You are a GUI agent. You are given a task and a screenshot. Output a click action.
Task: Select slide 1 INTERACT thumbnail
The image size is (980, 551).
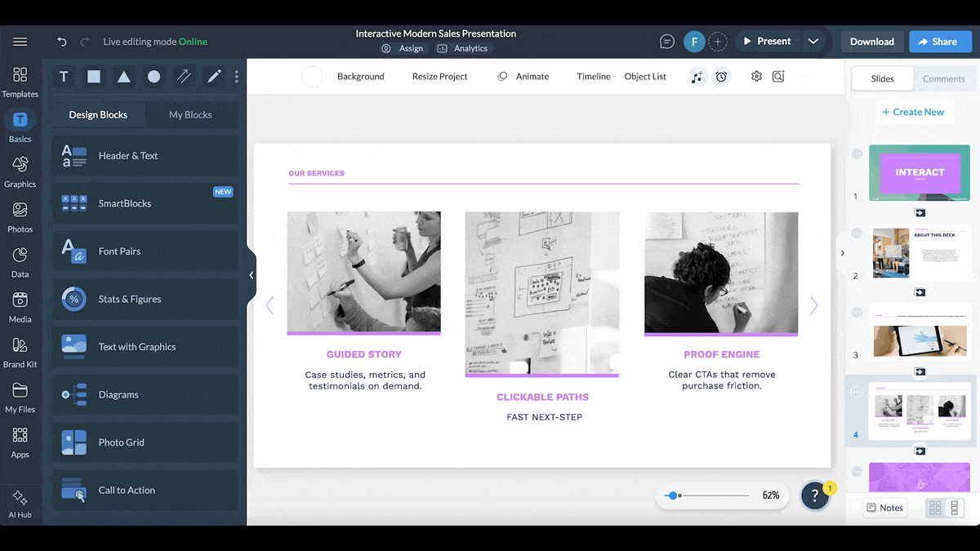(920, 173)
